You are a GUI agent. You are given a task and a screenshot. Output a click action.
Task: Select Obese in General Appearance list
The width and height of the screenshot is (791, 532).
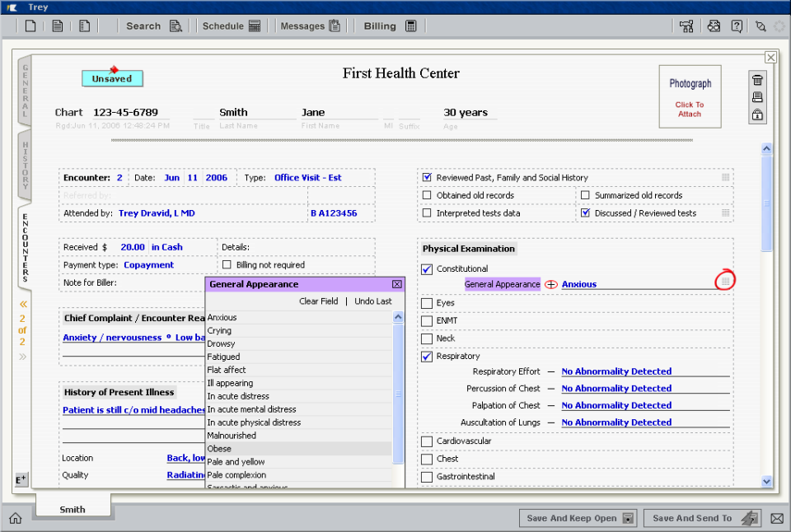click(x=299, y=449)
